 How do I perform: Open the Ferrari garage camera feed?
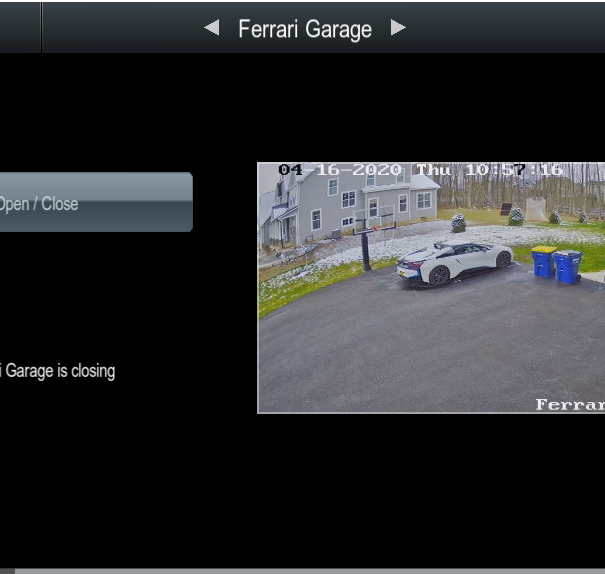coord(431,288)
